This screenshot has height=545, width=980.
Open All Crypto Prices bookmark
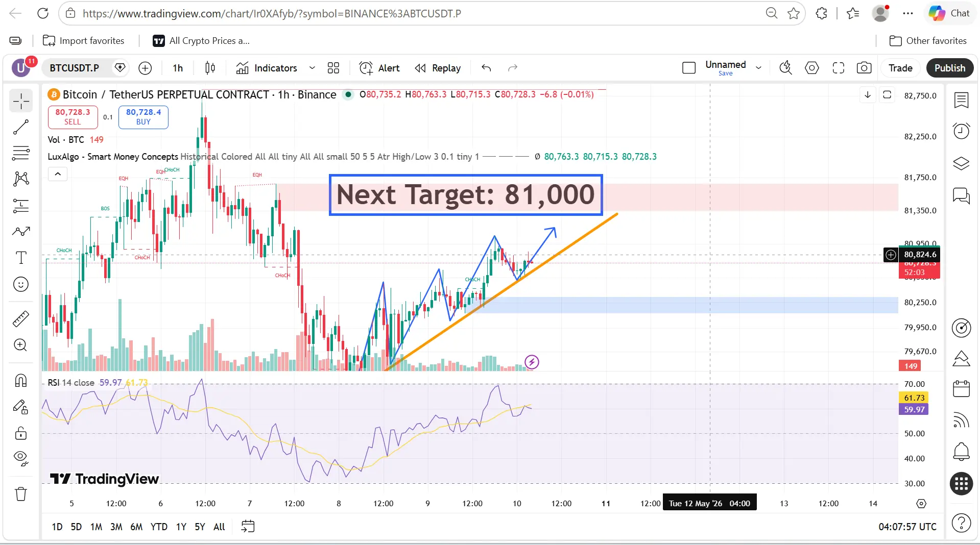[x=201, y=41]
